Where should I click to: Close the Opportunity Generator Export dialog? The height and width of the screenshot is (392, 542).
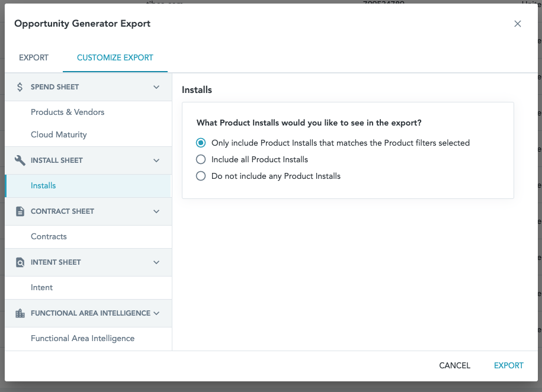[x=518, y=24]
